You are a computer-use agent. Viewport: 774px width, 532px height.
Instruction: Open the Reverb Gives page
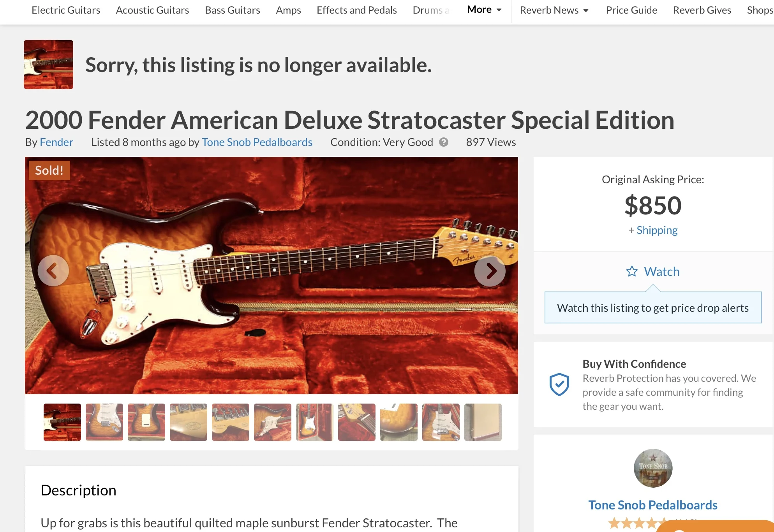pos(702,11)
